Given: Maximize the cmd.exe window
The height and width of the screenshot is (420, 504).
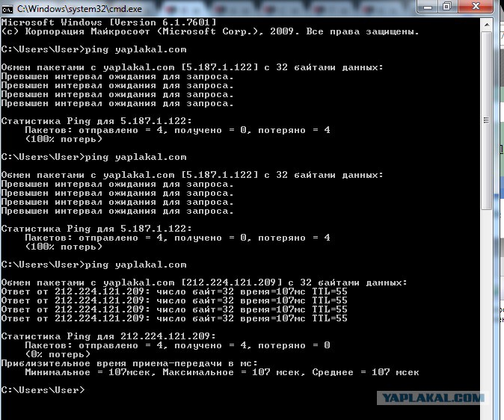Looking at the screenshot, I should [446, 7].
